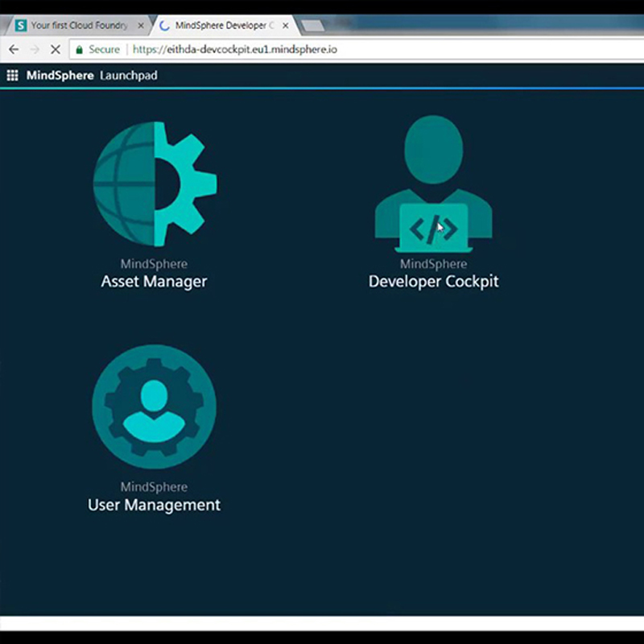The image size is (644, 644).
Task: Click the URL address bar
Action: coord(402,49)
